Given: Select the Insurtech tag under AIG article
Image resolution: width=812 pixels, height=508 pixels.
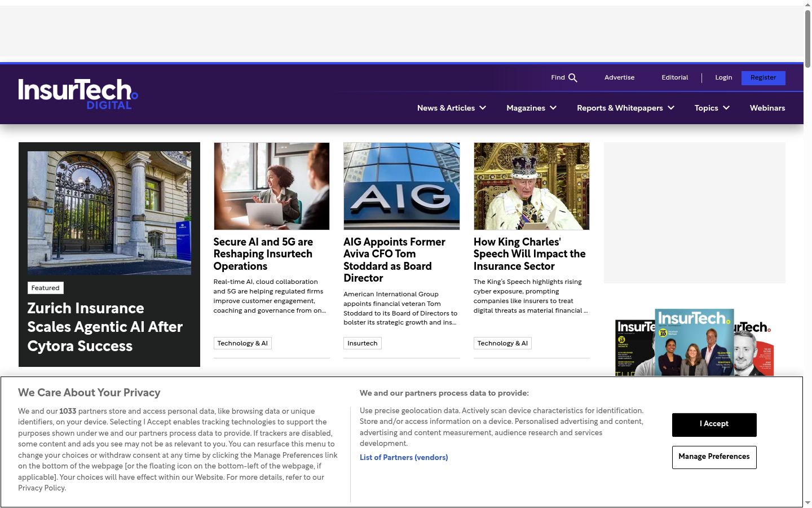Looking at the screenshot, I should tap(363, 343).
